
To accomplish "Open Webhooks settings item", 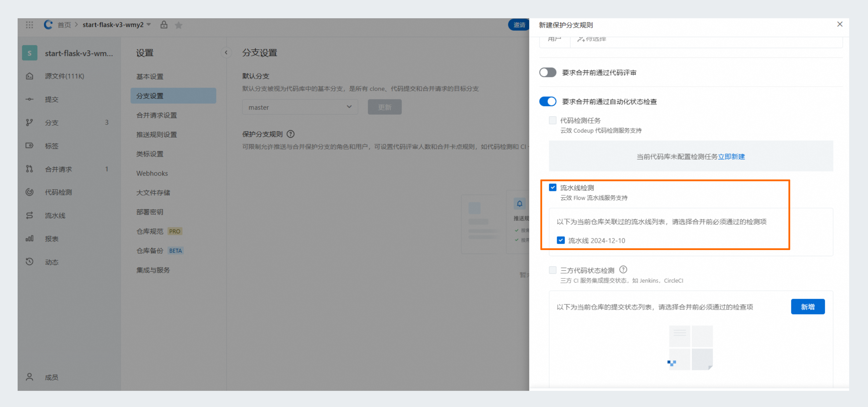I will [173, 173].
